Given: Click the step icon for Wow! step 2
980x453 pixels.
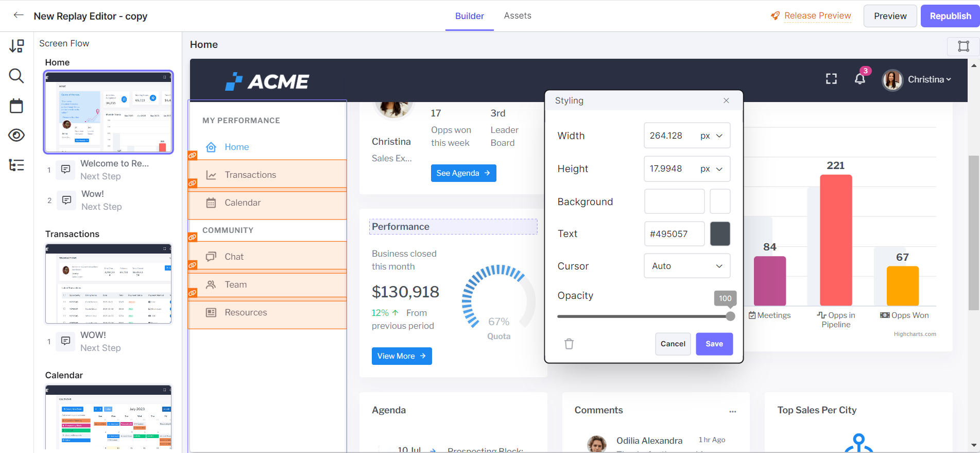Looking at the screenshot, I should point(66,200).
